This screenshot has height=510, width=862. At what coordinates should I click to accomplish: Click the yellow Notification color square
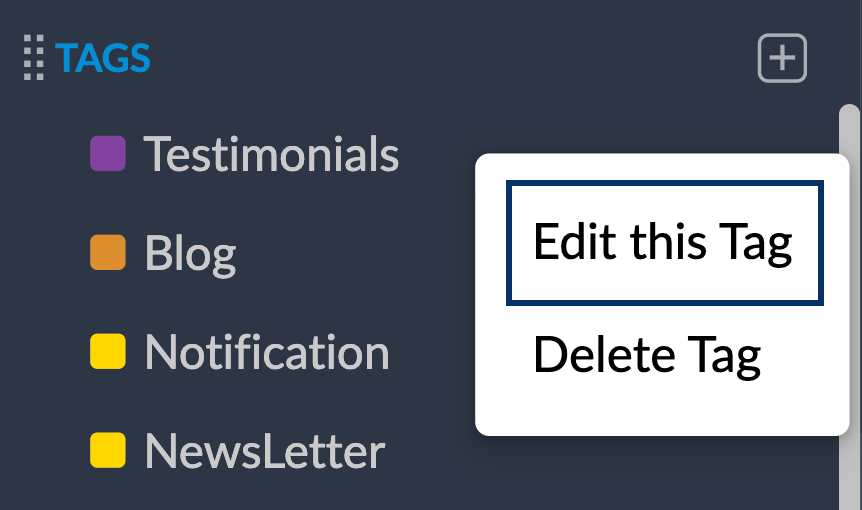click(x=108, y=352)
